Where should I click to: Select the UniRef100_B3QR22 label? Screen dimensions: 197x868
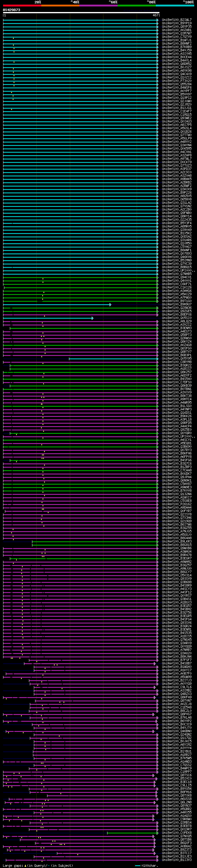coord(177,365)
